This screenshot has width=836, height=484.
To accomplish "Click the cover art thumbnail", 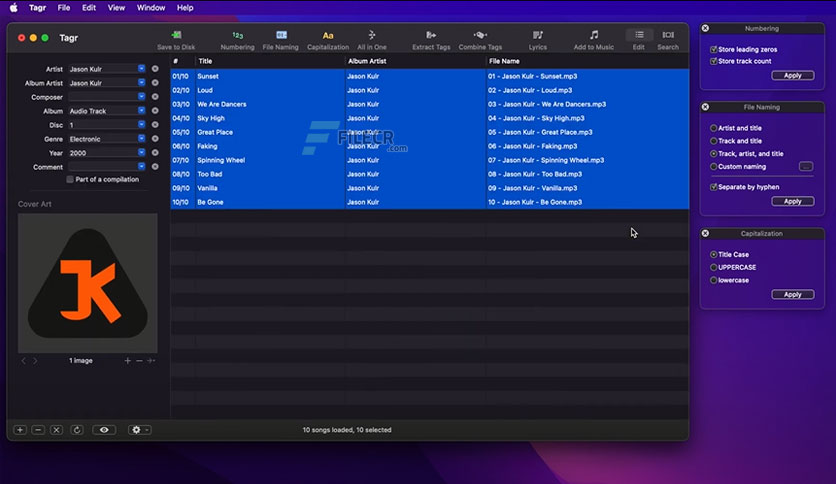I will click(87, 283).
